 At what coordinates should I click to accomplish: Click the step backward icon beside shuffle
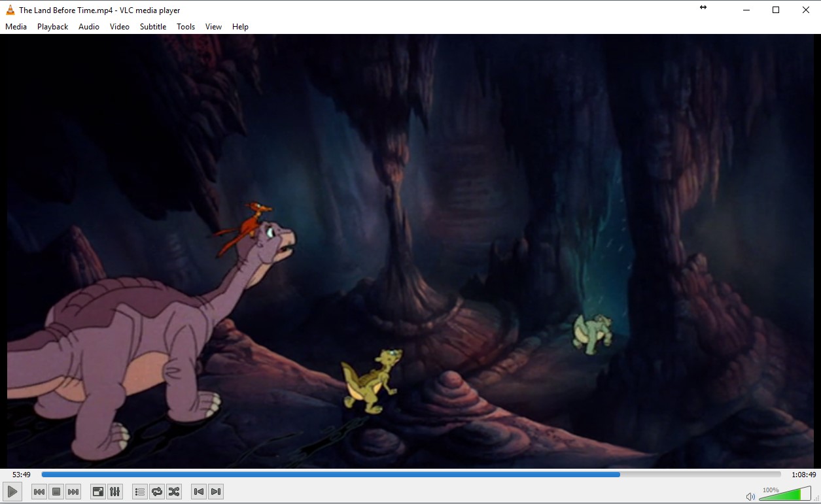(199, 492)
